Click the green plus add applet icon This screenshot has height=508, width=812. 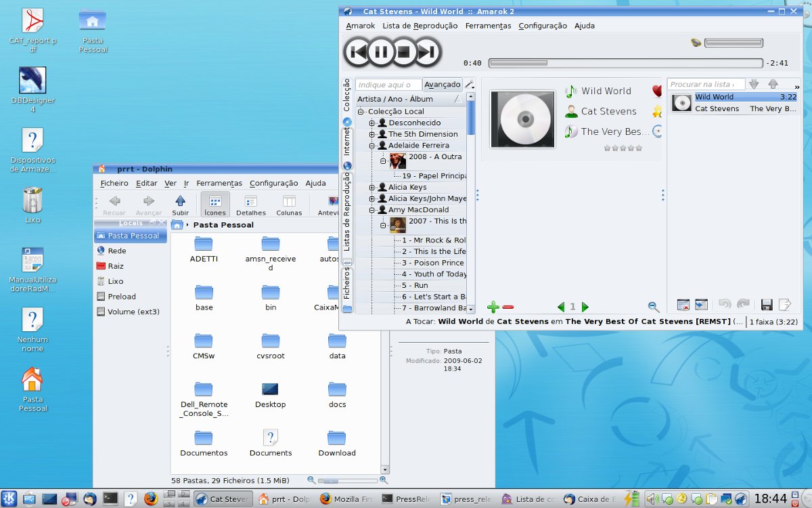tap(493, 307)
